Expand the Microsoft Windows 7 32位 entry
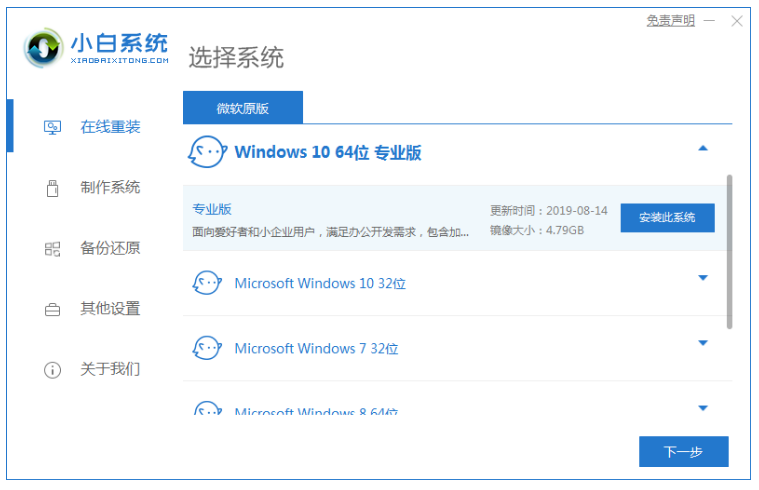The image size is (759, 490). (x=702, y=343)
